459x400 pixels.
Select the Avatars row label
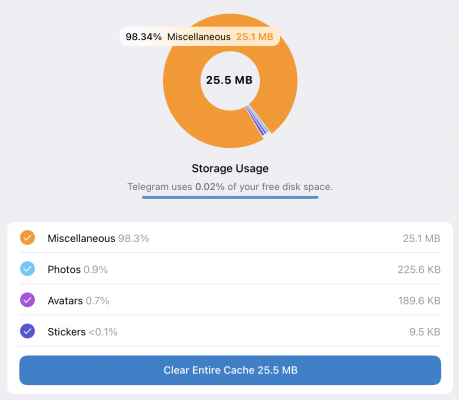tap(65, 301)
